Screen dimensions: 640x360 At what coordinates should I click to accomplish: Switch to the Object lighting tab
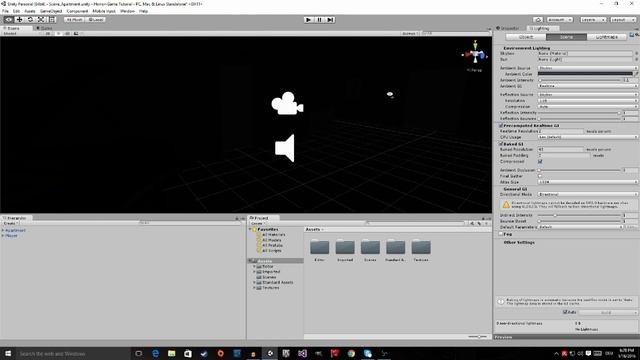526,37
